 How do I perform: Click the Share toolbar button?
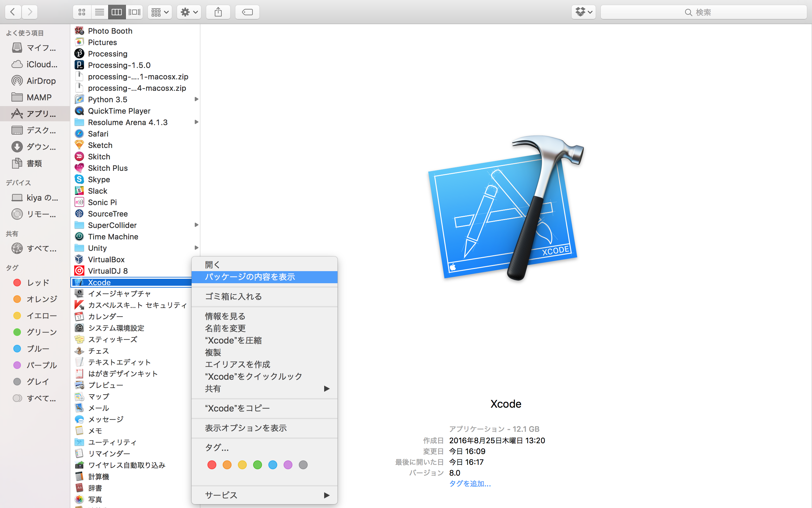(218, 12)
